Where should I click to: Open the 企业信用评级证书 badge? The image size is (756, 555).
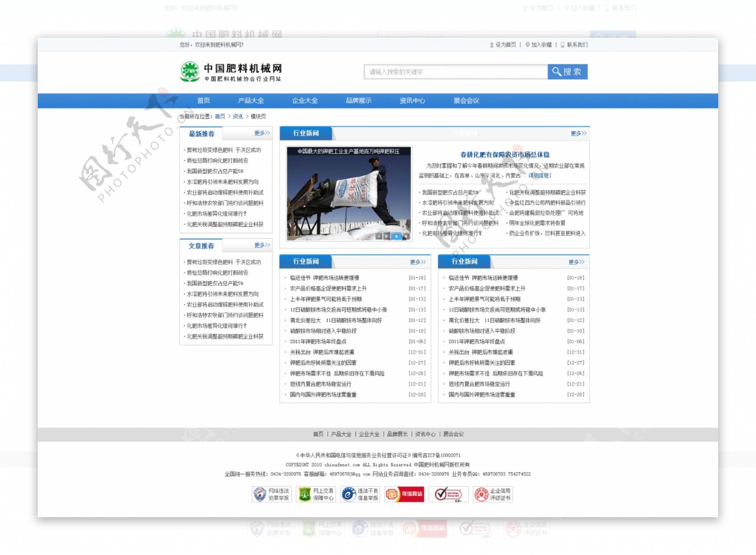493,494
